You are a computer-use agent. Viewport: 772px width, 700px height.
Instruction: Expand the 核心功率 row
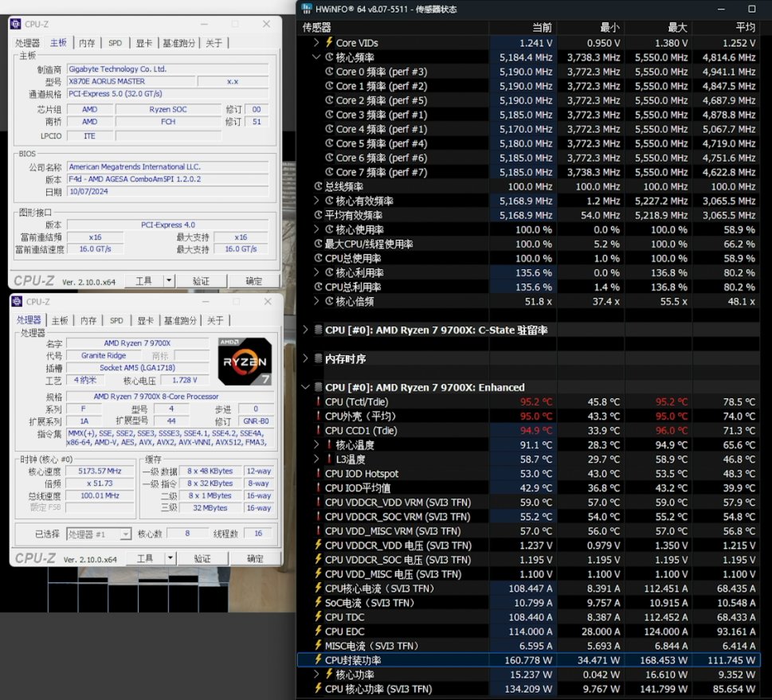tap(316, 675)
